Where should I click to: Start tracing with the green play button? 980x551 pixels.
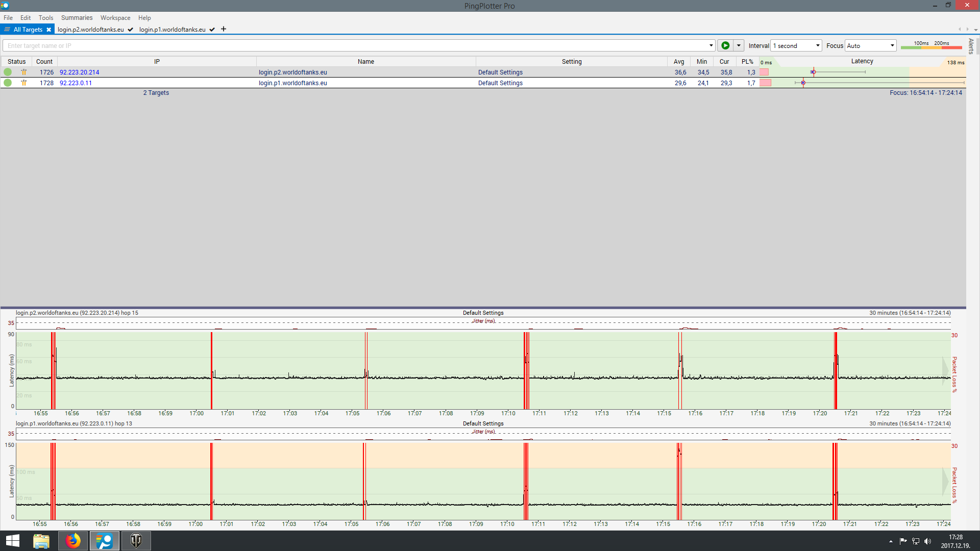(725, 45)
